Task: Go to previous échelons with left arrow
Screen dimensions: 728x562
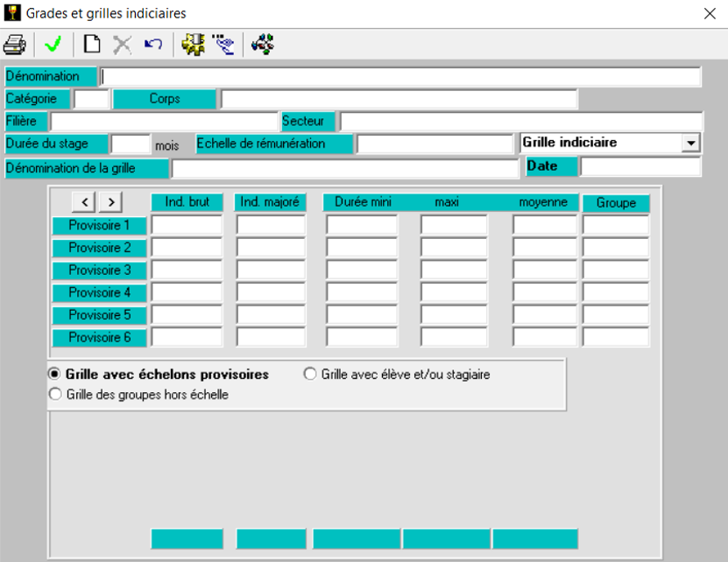Action: [84, 202]
